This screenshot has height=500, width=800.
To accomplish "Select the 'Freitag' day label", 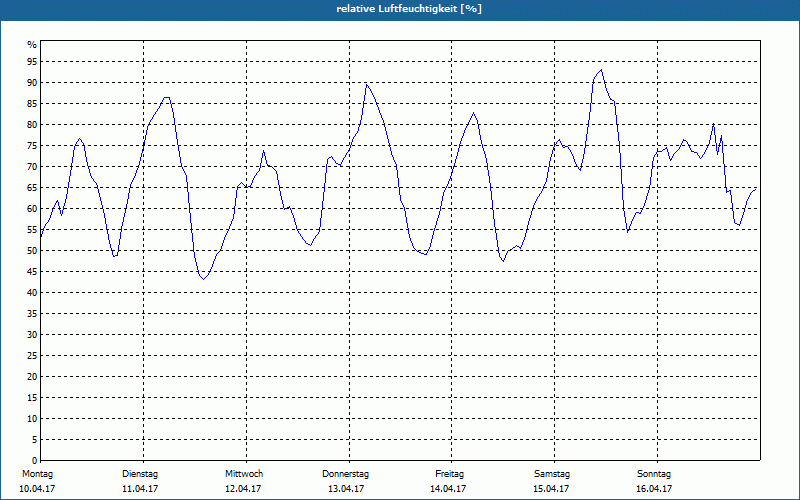I will (449, 474).
